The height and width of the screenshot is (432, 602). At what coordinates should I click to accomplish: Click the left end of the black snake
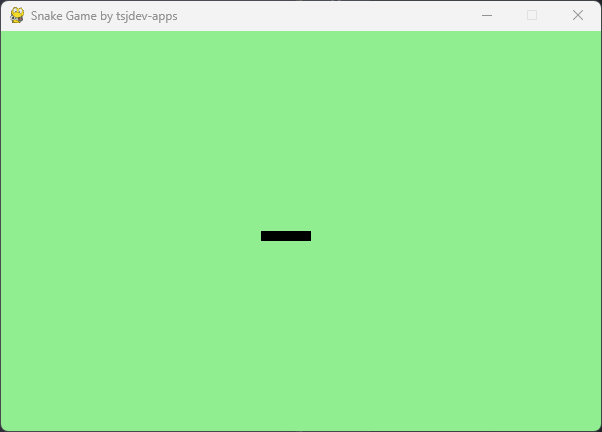(x=265, y=236)
